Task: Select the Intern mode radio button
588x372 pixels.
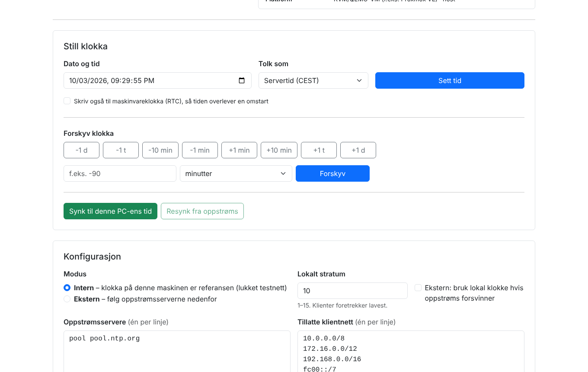Action: [x=67, y=288]
